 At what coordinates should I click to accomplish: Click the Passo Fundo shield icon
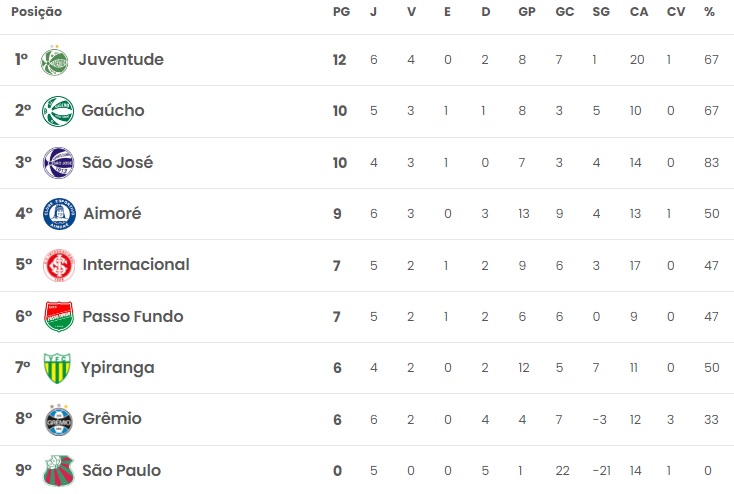tap(58, 317)
